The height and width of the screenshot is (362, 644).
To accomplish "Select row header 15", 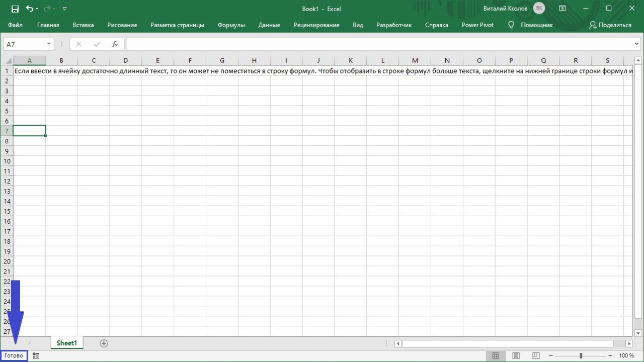I will tap(7, 212).
